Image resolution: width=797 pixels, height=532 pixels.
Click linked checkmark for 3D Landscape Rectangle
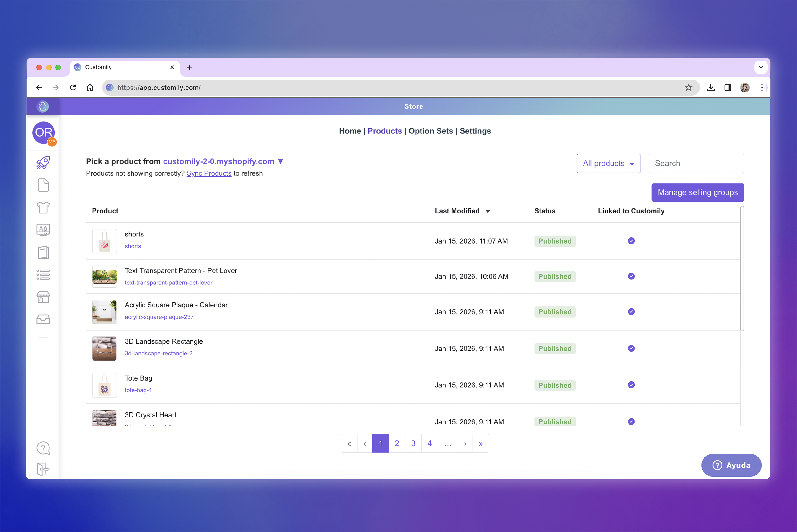[631, 348]
